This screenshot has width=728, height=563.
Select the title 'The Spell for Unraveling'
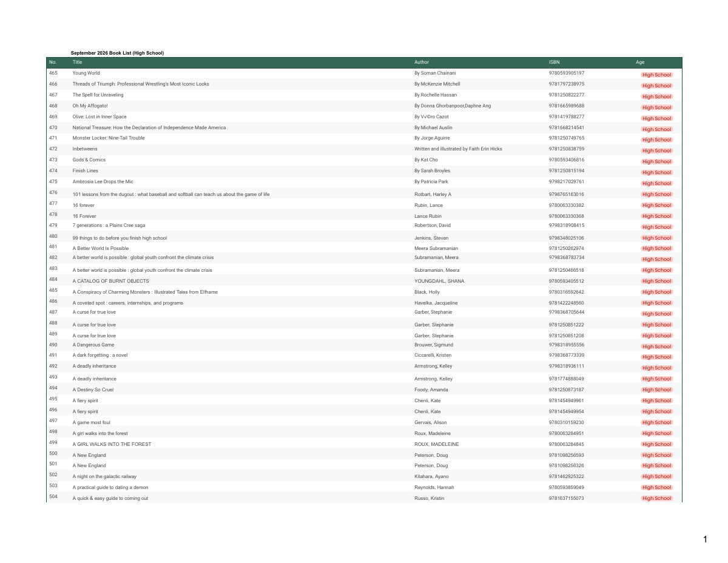[x=98, y=95]
